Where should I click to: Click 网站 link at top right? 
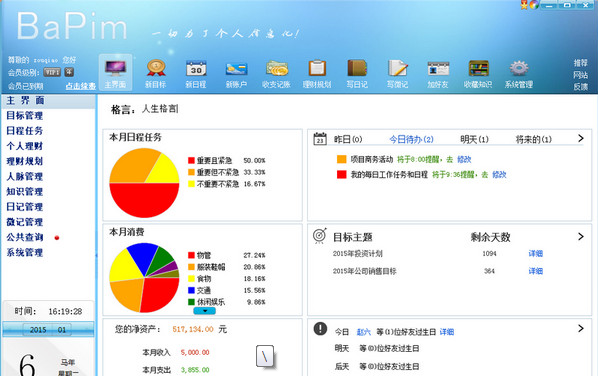pos(580,75)
